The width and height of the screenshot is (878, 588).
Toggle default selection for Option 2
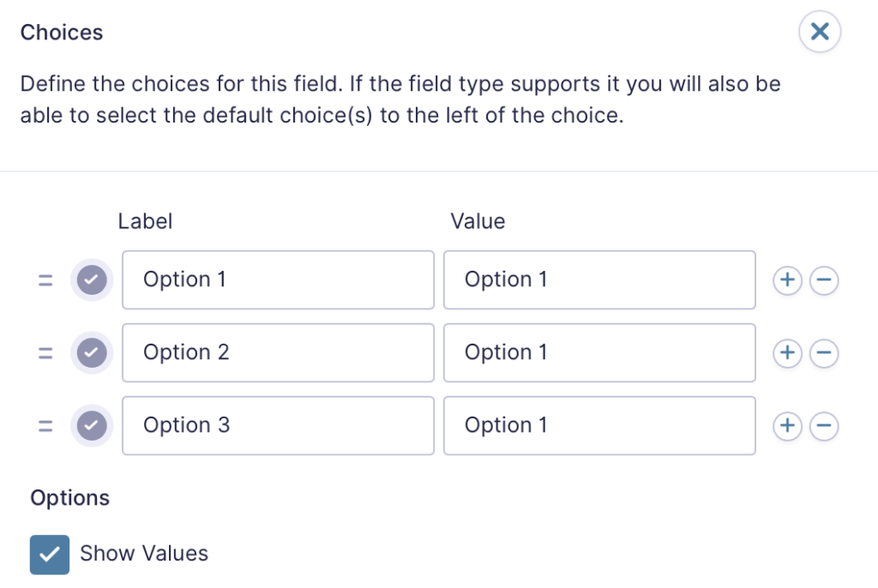(x=92, y=353)
